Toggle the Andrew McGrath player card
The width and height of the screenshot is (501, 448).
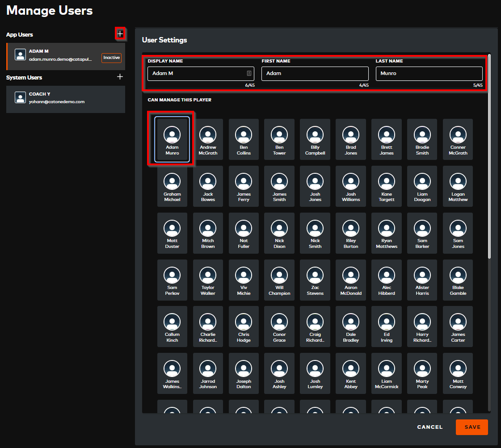(x=208, y=139)
